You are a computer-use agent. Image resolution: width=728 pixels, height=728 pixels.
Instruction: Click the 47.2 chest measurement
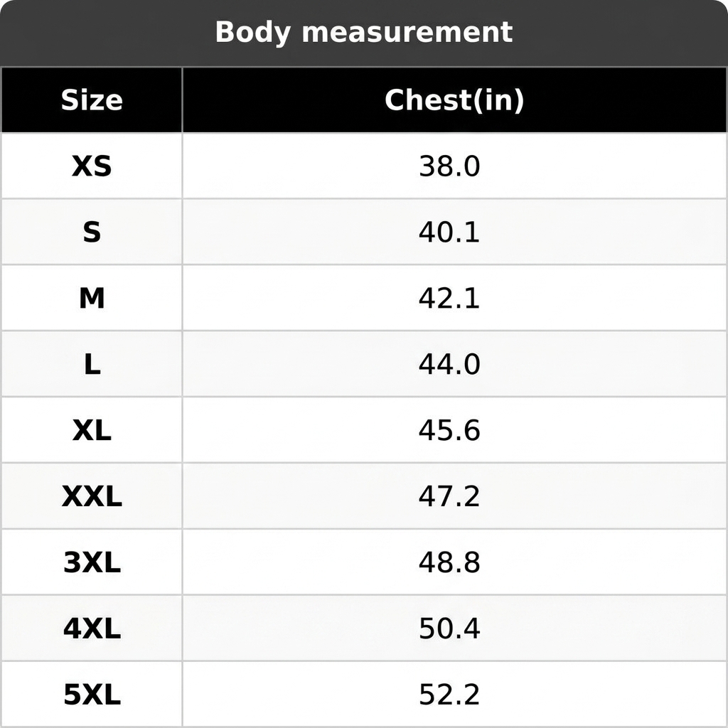449,496
